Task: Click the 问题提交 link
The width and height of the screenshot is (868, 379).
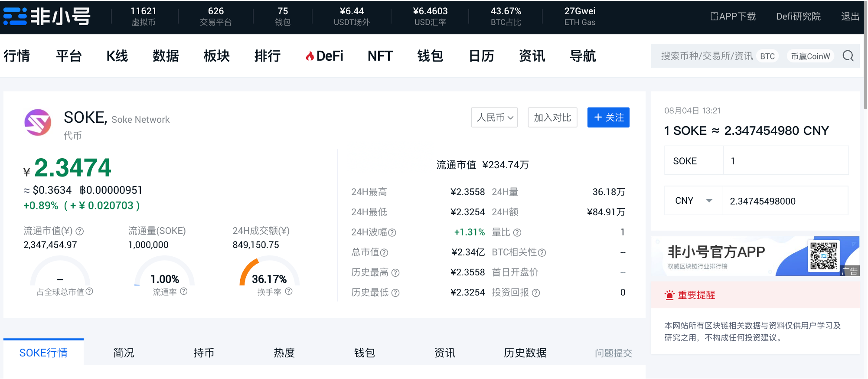Action: point(613,353)
